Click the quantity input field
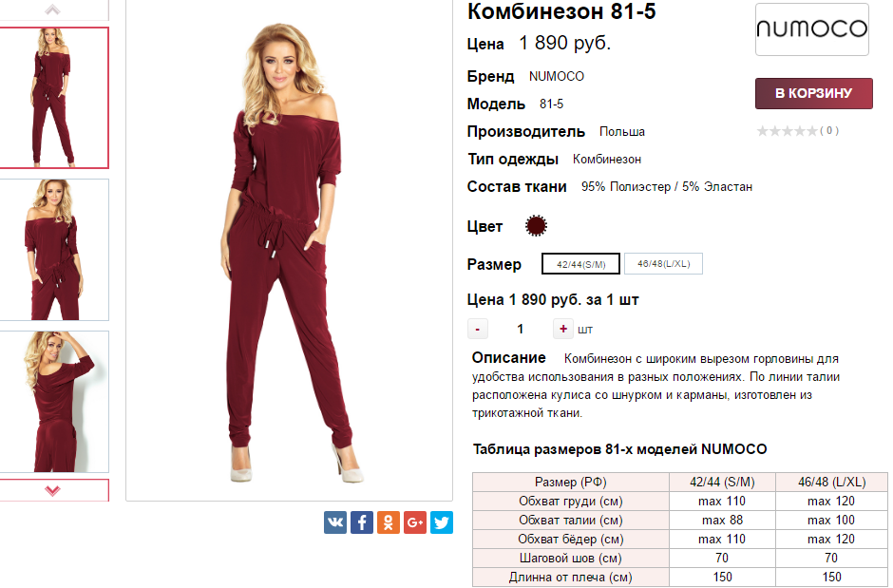The height and width of the screenshot is (588, 893). tap(520, 329)
